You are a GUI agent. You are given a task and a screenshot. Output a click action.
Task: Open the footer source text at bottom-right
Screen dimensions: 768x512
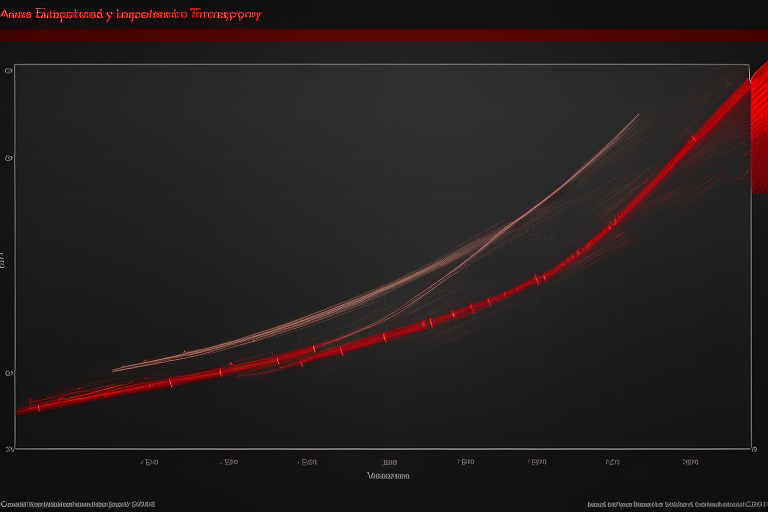(676, 504)
